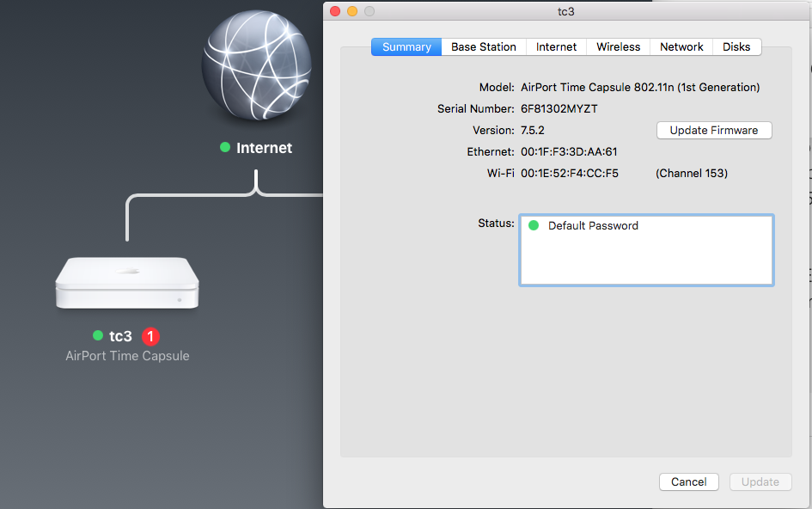The width and height of the screenshot is (812, 509).
Task: Click the version value 7.5.2
Action: 533,130
